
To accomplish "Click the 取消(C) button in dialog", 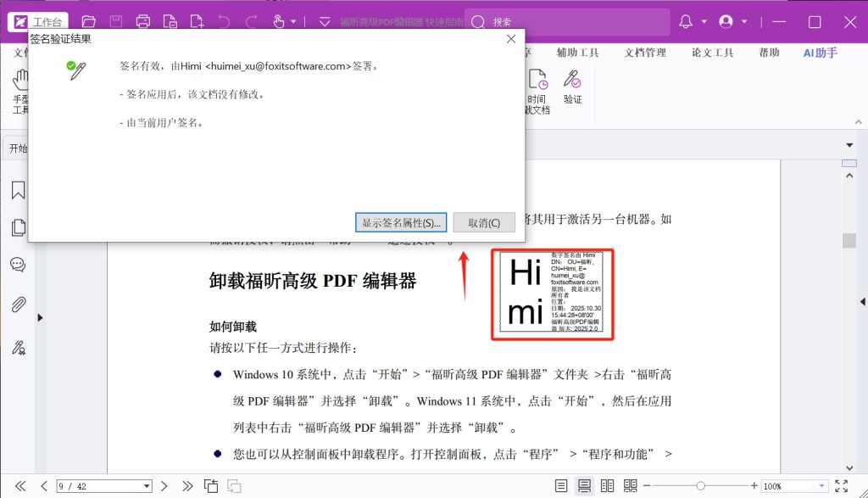I will (x=484, y=222).
